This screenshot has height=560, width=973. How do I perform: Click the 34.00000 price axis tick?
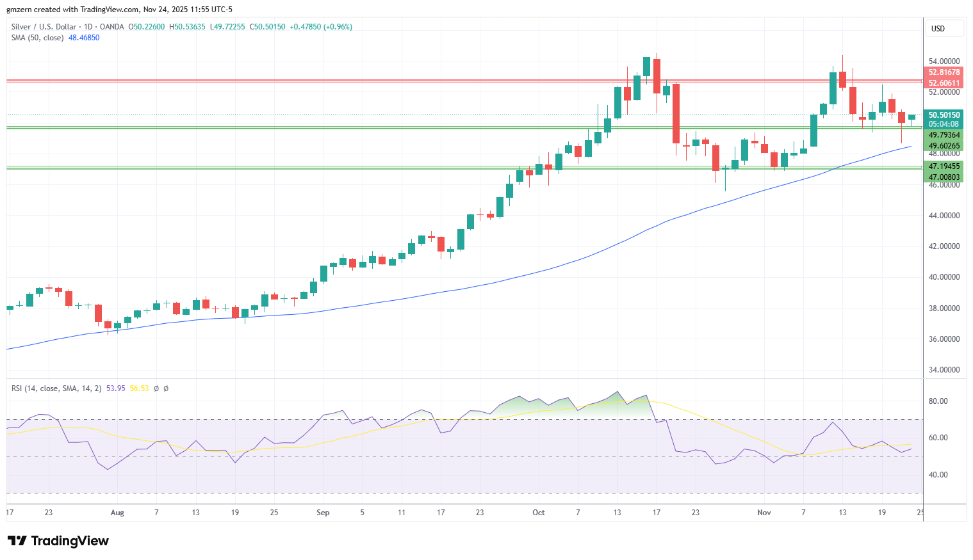[x=944, y=370]
